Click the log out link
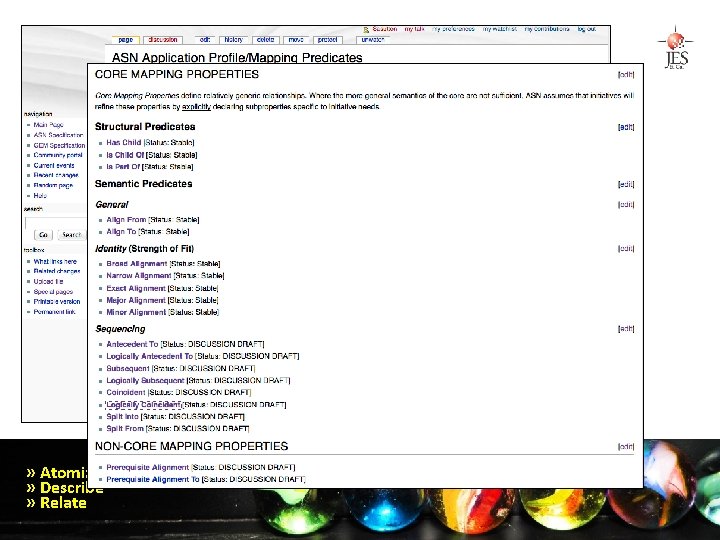 tap(586, 29)
